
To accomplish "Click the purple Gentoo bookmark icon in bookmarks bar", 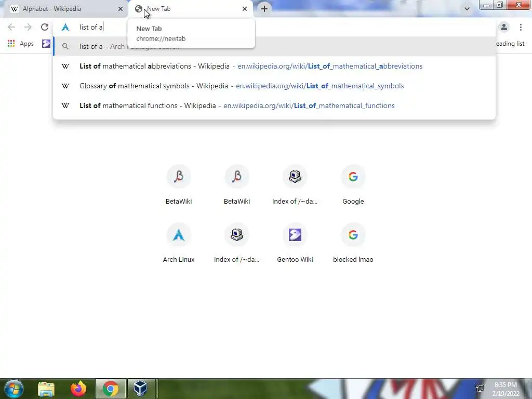I will [x=46, y=44].
